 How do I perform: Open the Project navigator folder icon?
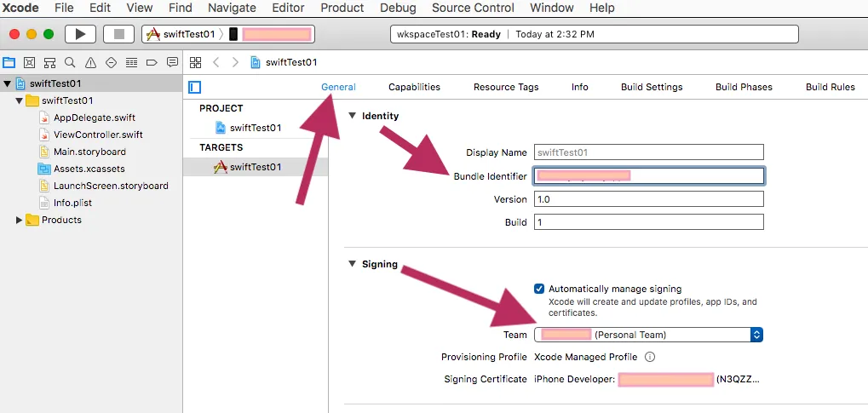(9, 62)
